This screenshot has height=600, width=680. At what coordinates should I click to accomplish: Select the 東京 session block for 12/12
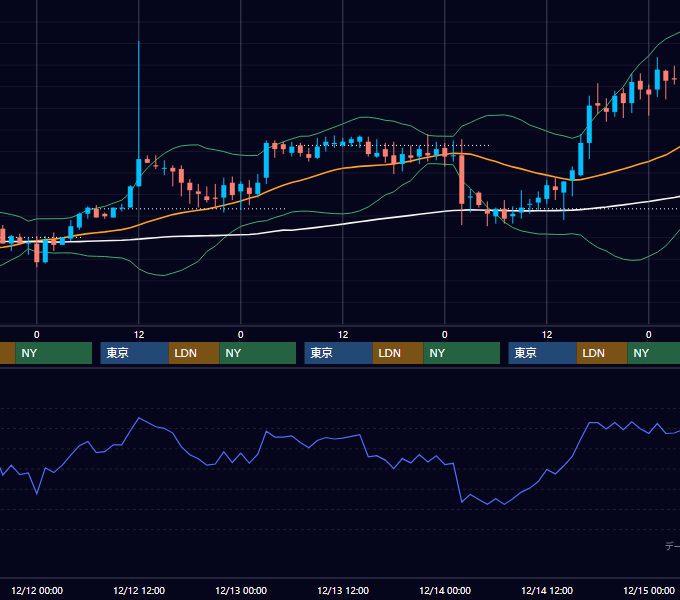click(134, 353)
